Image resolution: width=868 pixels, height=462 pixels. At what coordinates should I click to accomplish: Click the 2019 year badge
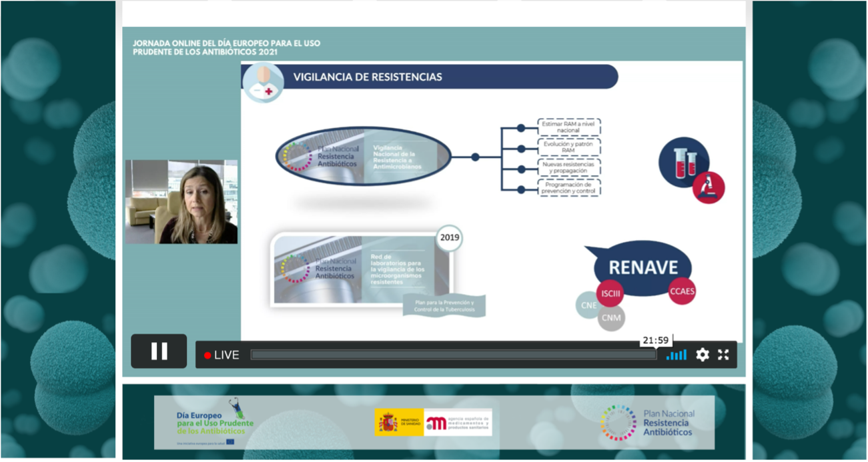(x=448, y=238)
